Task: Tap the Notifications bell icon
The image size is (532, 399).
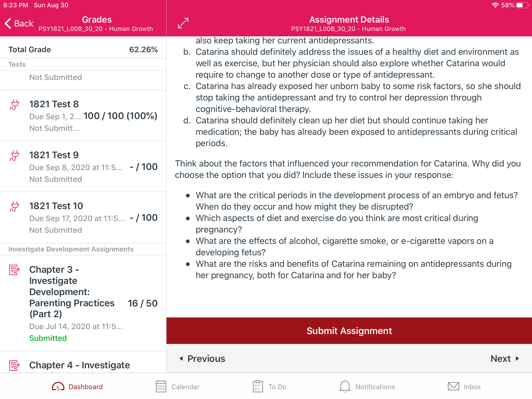Action: pos(345,386)
